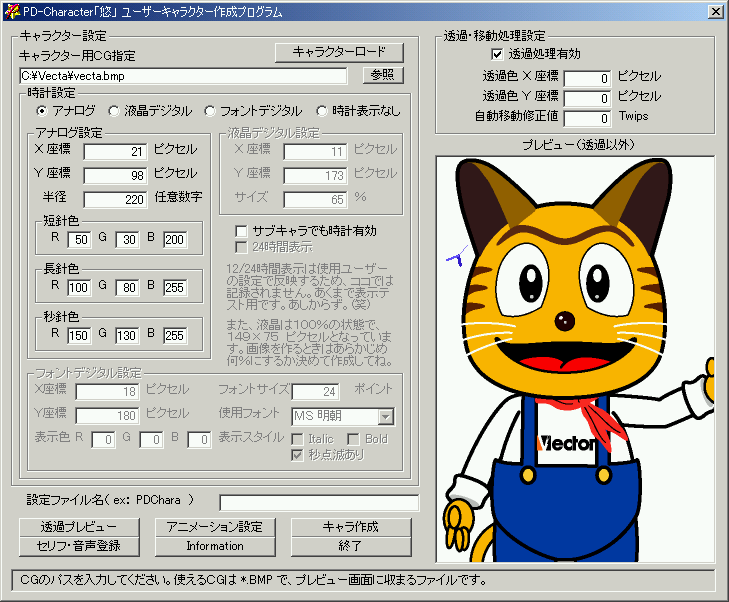Click 短針色 R value field 50
Screen dimensions: 729x602
coord(80,240)
